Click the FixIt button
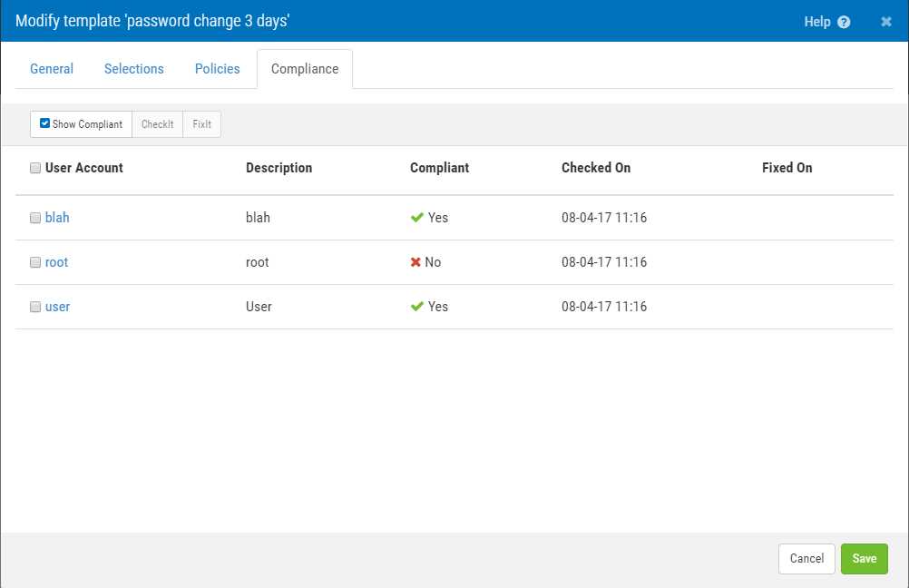Viewport: 909px width, 588px height. click(x=201, y=124)
